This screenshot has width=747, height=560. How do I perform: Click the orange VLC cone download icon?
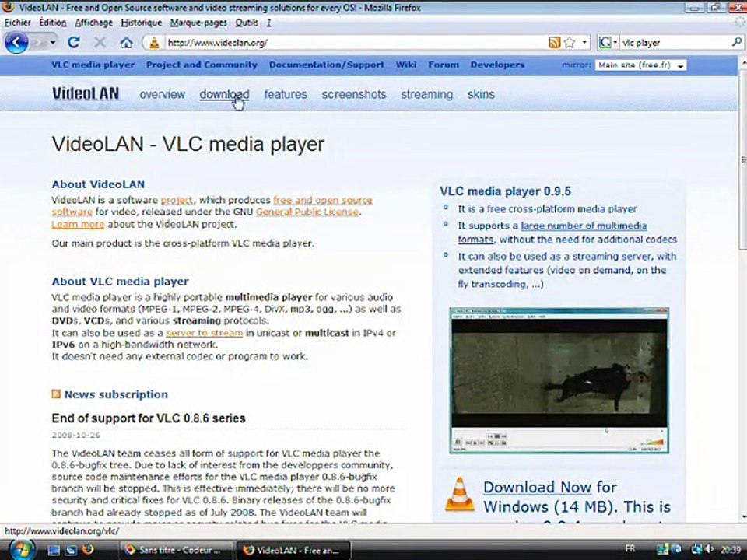pos(460,495)
